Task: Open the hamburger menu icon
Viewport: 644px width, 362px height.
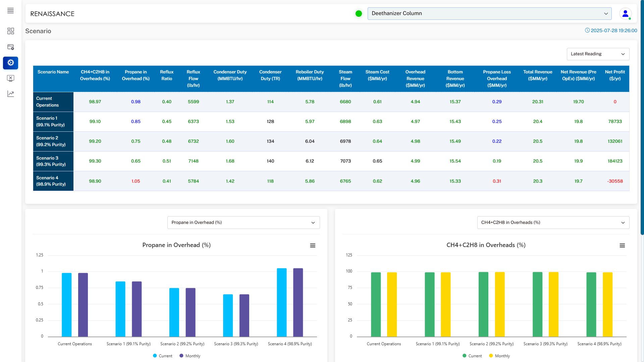Action: pos(10,11)
